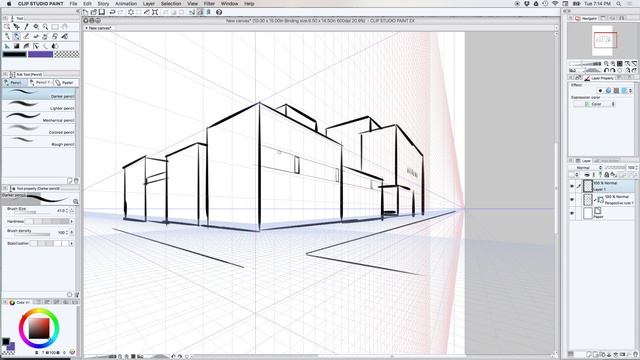Open Expression color dropdown
The image size is (640, 360).
pyautogui.click(x=594, y=104)
